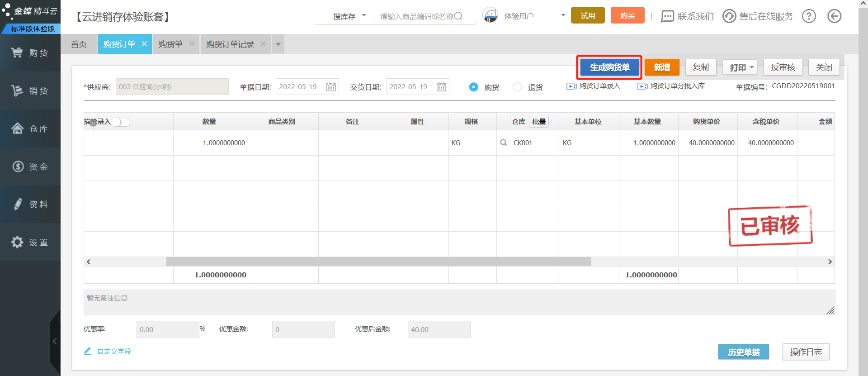The image size is (868, 376).
Task: Play the 购货订单录入 video tutorial
Action: (571, 86)
